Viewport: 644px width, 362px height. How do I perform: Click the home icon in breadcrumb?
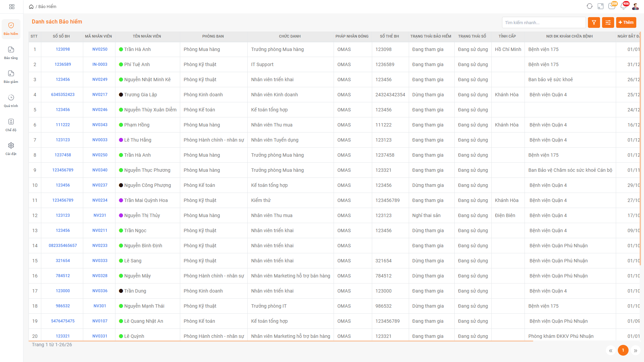pyautogui.click(x=31, y=7)
